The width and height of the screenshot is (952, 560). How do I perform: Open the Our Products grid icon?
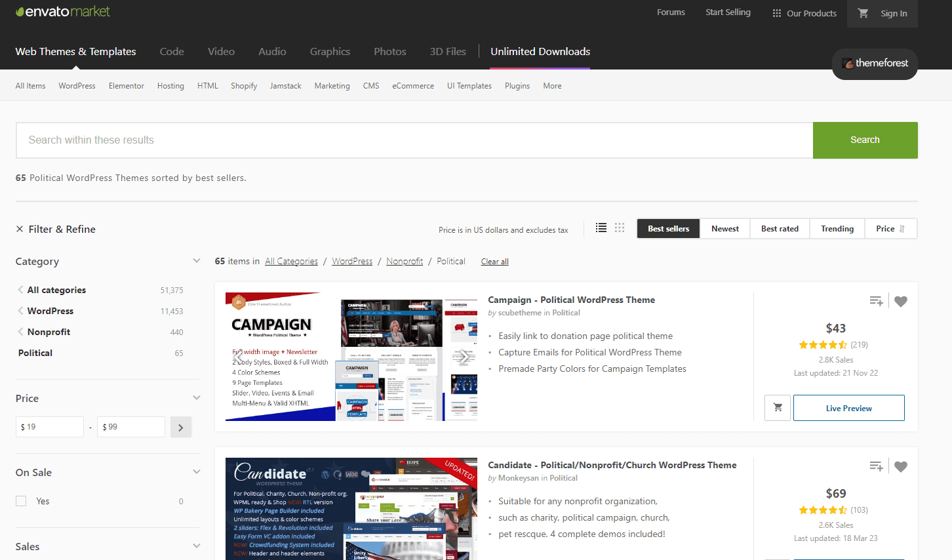777,13
